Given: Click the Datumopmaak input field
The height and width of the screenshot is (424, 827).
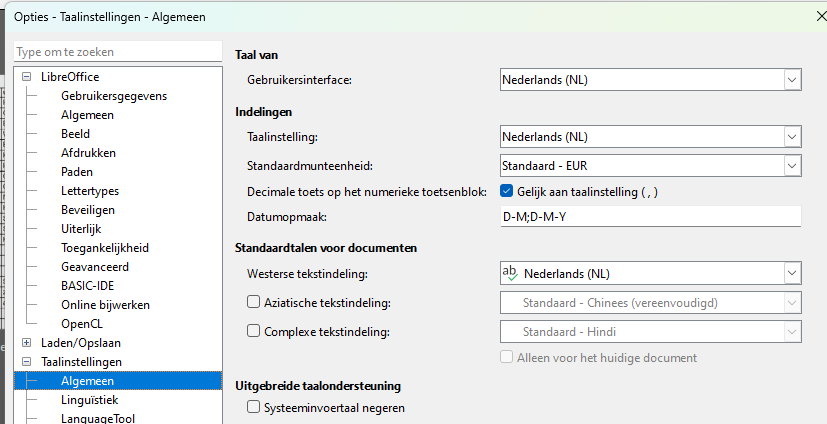Looking at the screenshot, I should pyautogui.click(x=650, y=217).
